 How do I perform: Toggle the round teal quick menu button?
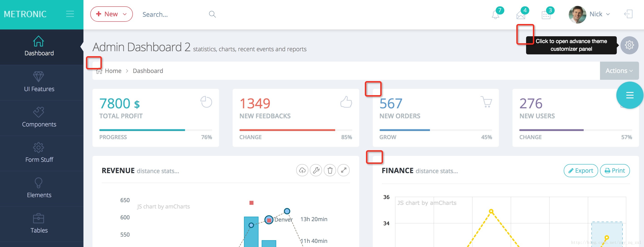pyautogui.click(x=629, y=95)
